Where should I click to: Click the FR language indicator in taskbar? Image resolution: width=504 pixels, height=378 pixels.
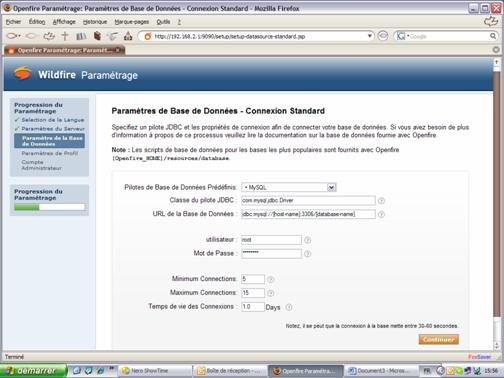(427, 371)
